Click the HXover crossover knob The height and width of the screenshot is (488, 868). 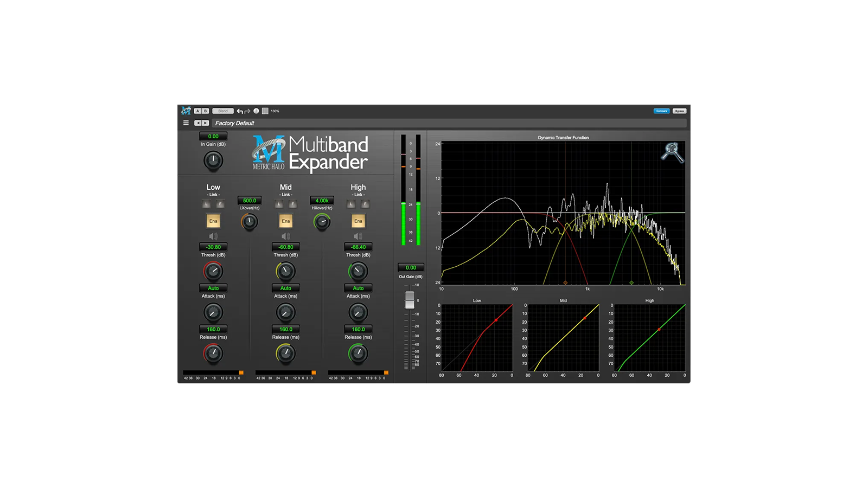[x=322, y=221]
